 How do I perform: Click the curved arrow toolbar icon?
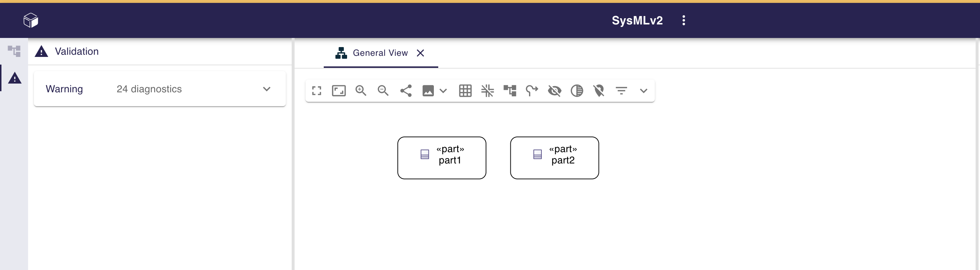(x=532, y=90)
